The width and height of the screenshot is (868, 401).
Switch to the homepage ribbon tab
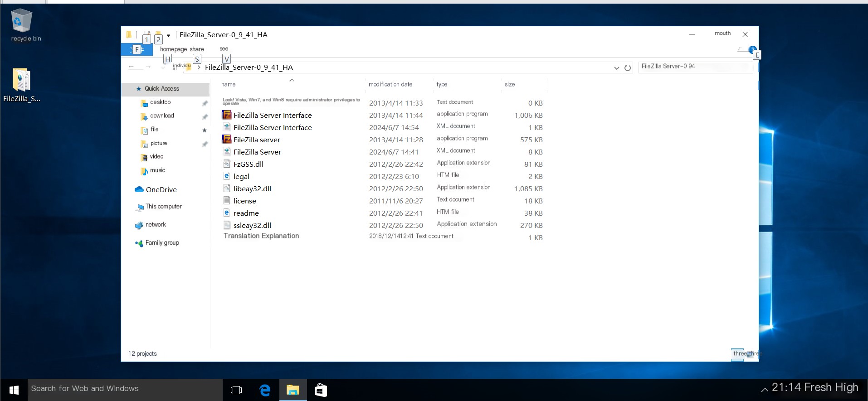click(173, 49)
